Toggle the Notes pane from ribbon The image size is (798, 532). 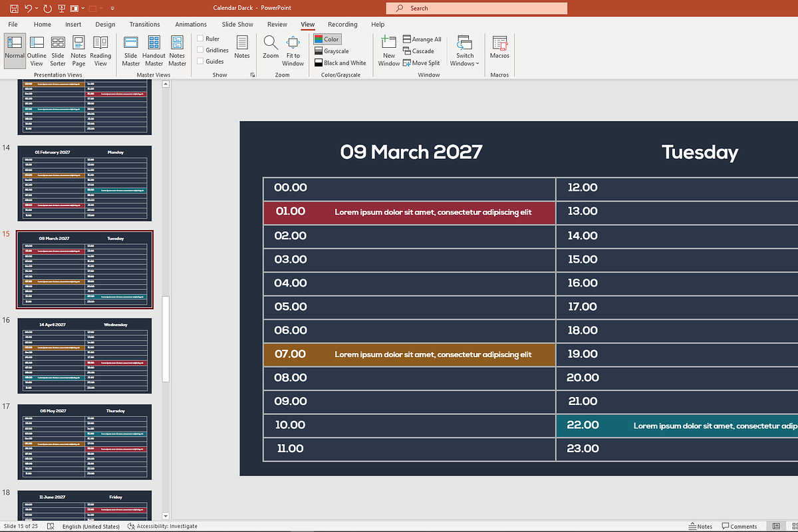coord(242,47)
